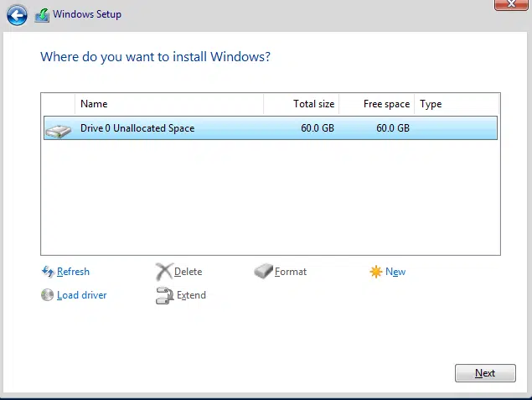Click the Drive 0 disk icon
This screenshot has height=400, width=532.
click(58, 129)
